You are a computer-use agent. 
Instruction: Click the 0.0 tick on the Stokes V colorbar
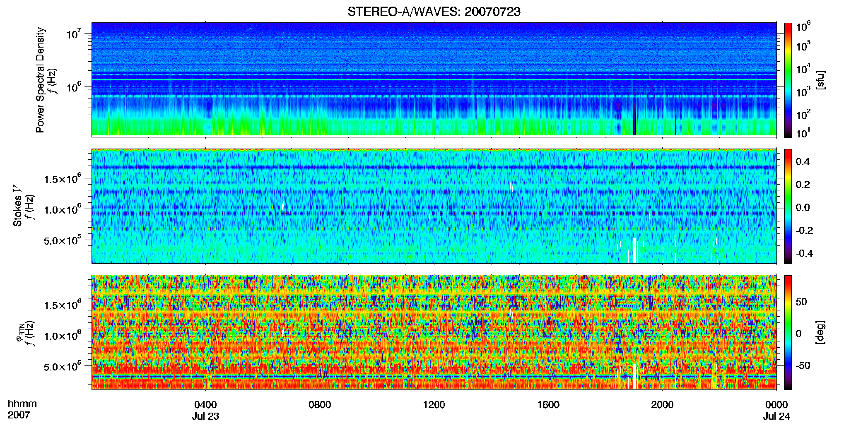(803, 208)
